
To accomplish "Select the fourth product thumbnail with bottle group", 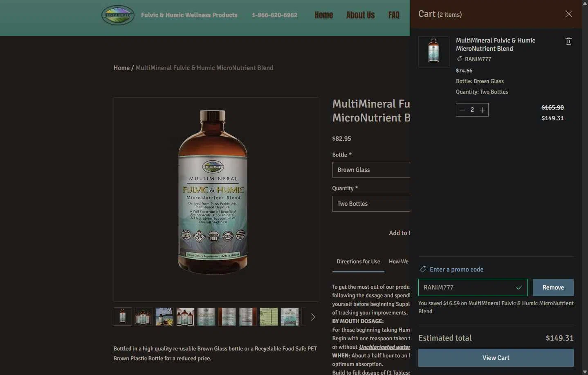I will (185, 317).
